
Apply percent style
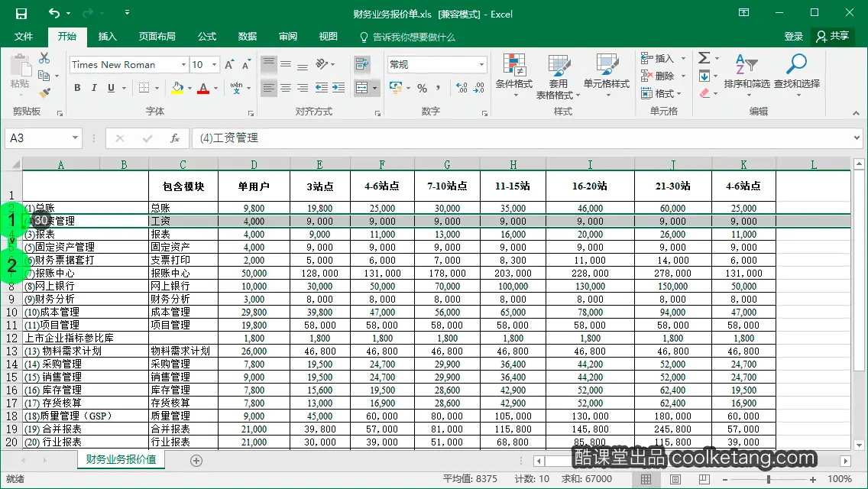click(x=423, y=88)
